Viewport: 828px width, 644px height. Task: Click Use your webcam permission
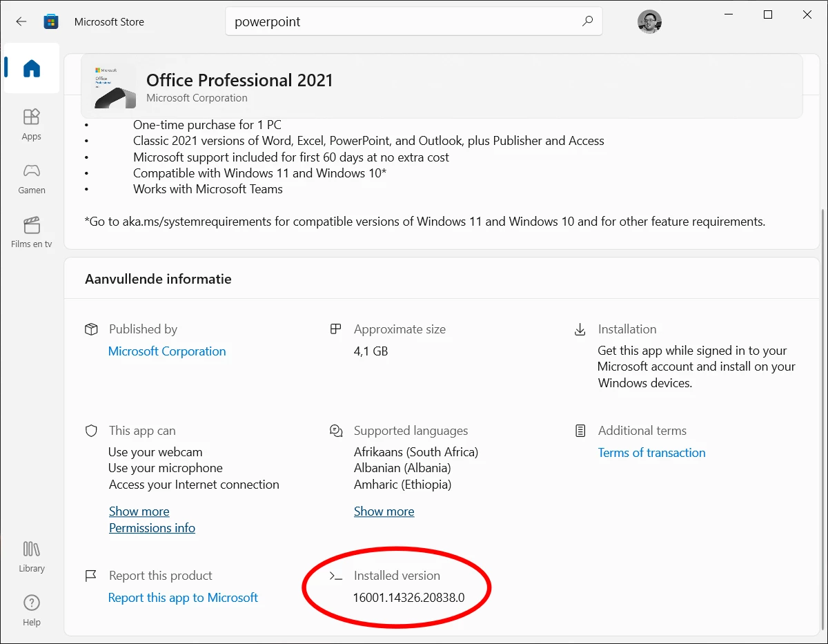156,452
